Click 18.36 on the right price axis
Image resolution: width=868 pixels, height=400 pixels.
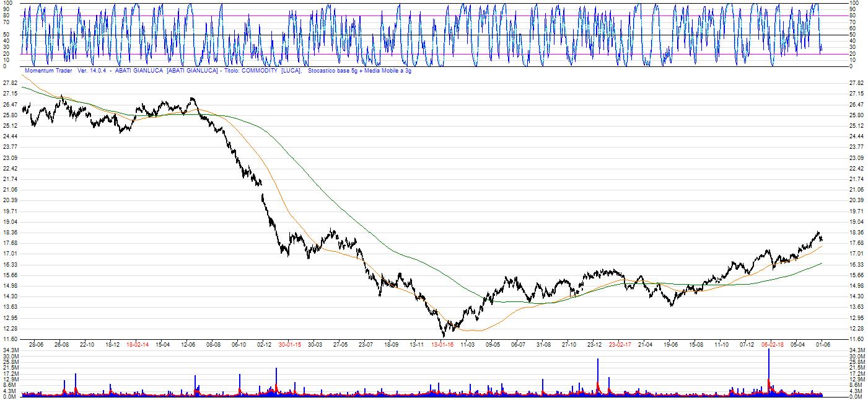(x=857, y=233)
